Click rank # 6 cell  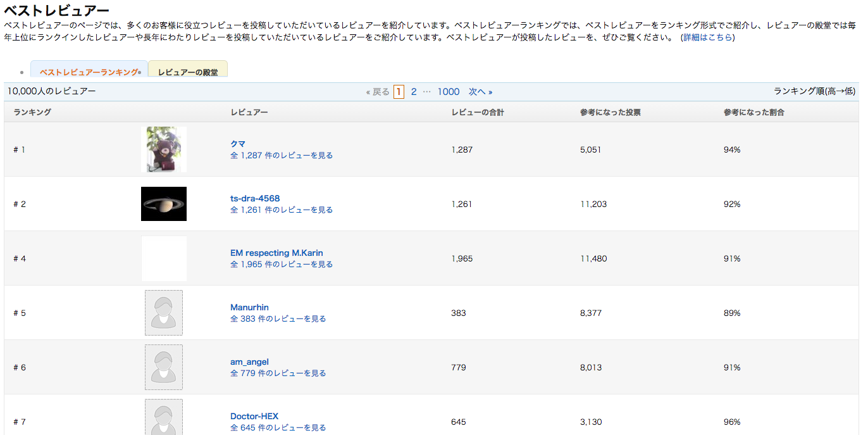[x=20, y=367]
